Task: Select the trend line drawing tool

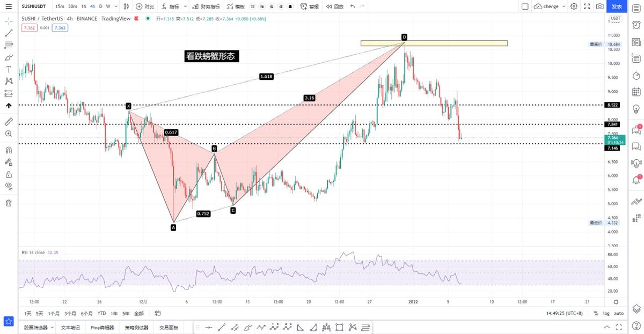Action: click(9, 33)
